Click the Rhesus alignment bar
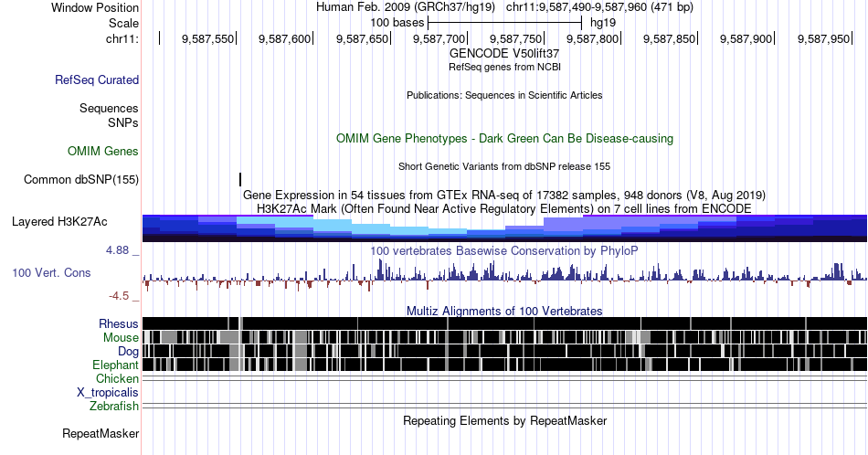The image size is (868, 455). click(504, 323)
